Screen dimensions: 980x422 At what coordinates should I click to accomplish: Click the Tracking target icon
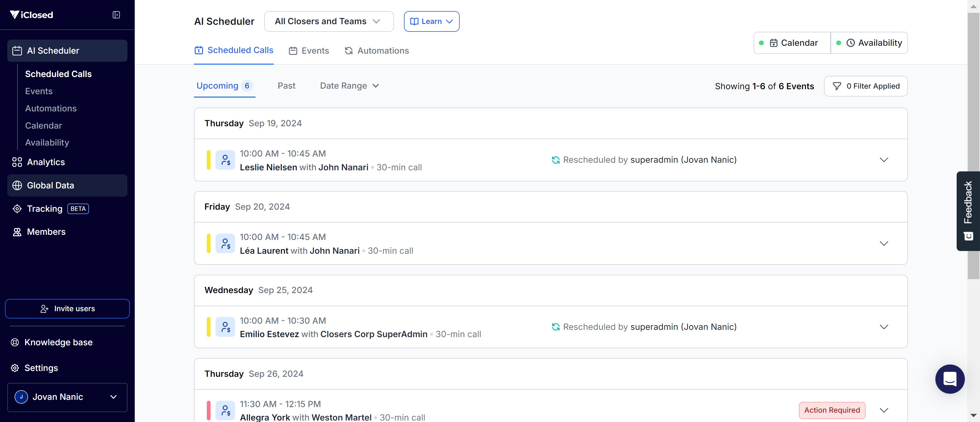[17, 209]
